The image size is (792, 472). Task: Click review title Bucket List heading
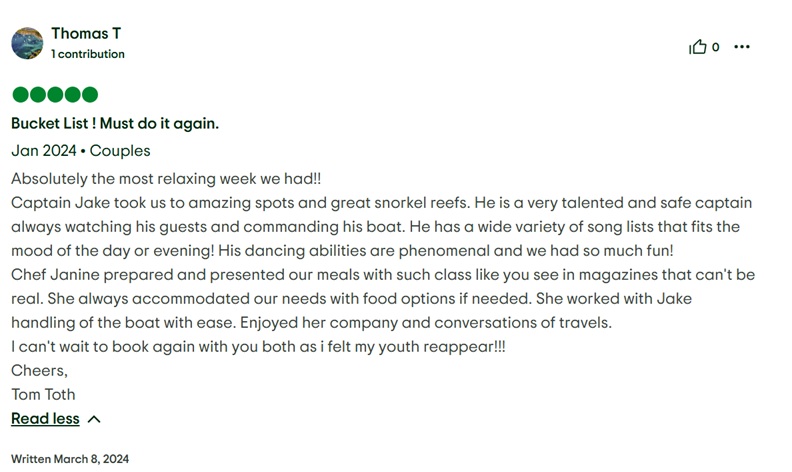[115, 123]
